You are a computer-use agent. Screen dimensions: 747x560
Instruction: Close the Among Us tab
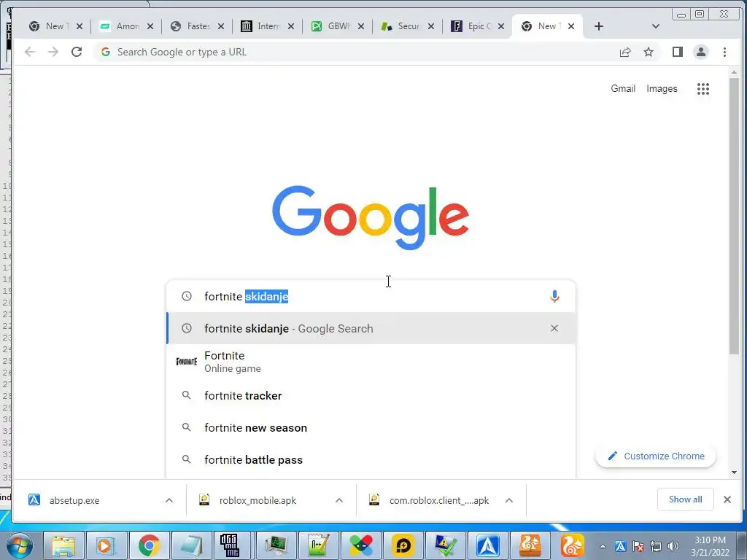[150, 26]
